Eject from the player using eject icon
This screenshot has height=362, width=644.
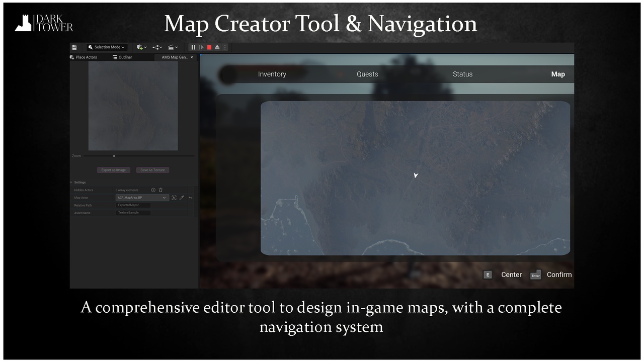coord(216,47)
